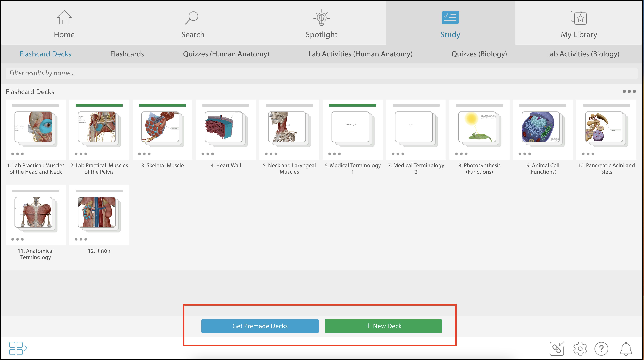This screenshot has height=360, width=644.
Task: Open the help question mark icon
Action: point(601,349)
